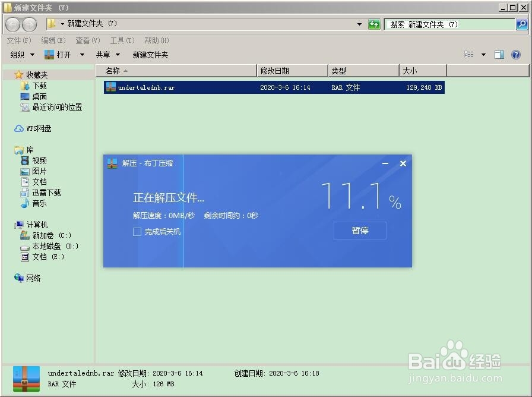532x397 pixels.
Task: Open the 工具(T) menu
Action: (122, 40)
